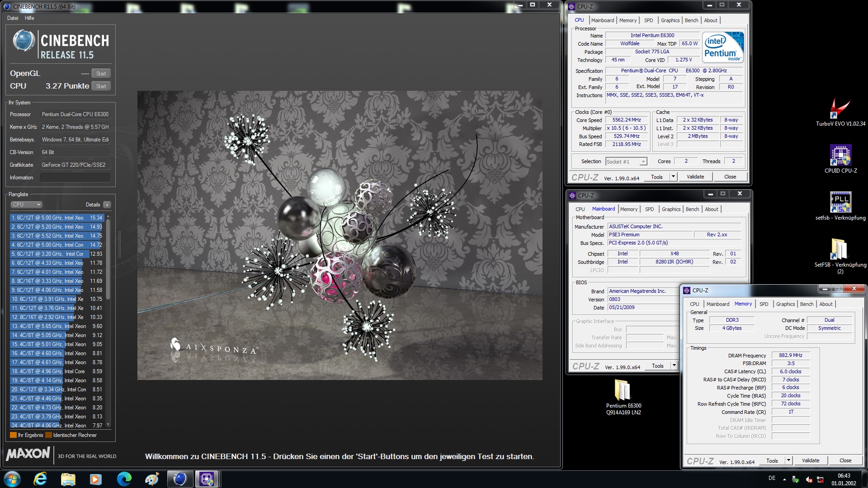The width and height of the screenshot is (868, 488).
Task: Select ranking row 20 with score 8.51
Action: [57, 389]
